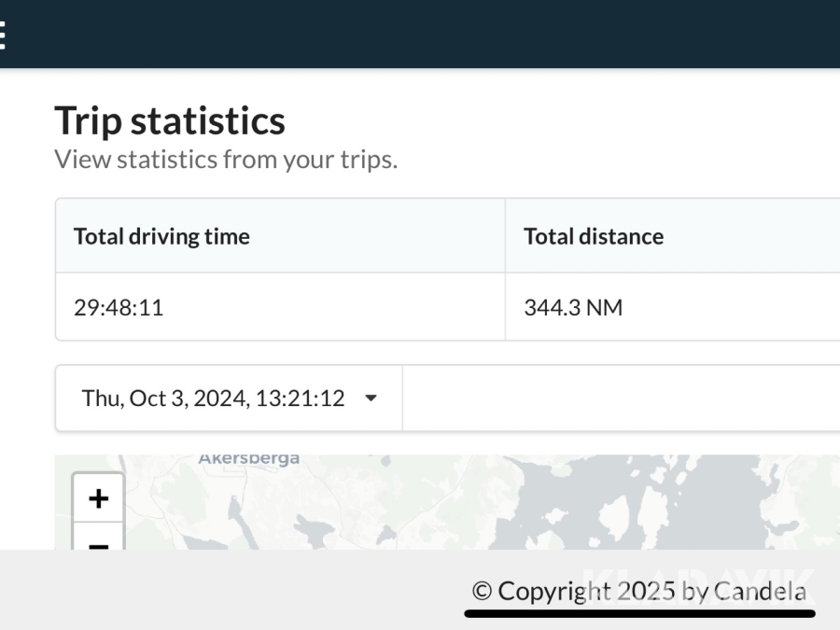Zoom out on the map
The image size is (840, 630).
98,542
